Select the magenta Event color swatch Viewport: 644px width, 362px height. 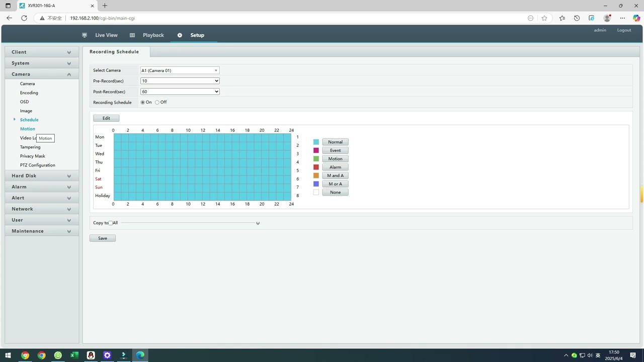(316, 150)
